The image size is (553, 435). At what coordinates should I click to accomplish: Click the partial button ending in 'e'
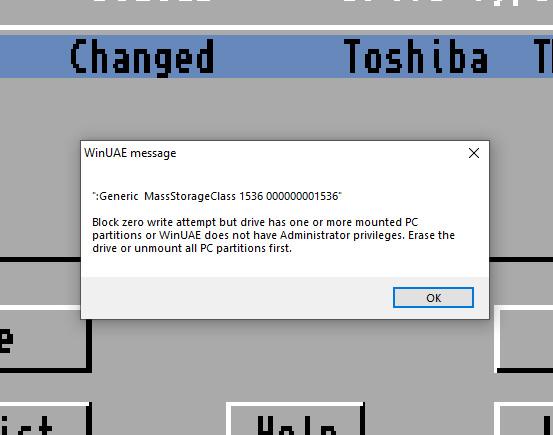point(44,339)
